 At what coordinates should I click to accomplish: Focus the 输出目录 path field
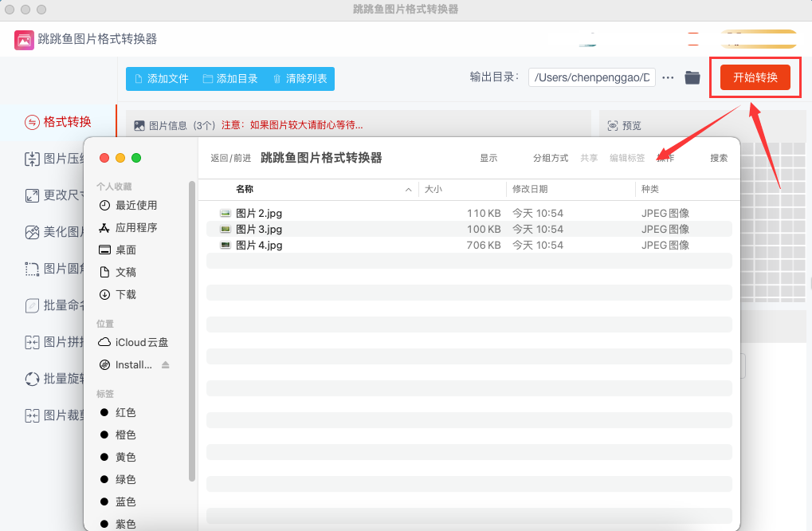[x=592, y=77]
